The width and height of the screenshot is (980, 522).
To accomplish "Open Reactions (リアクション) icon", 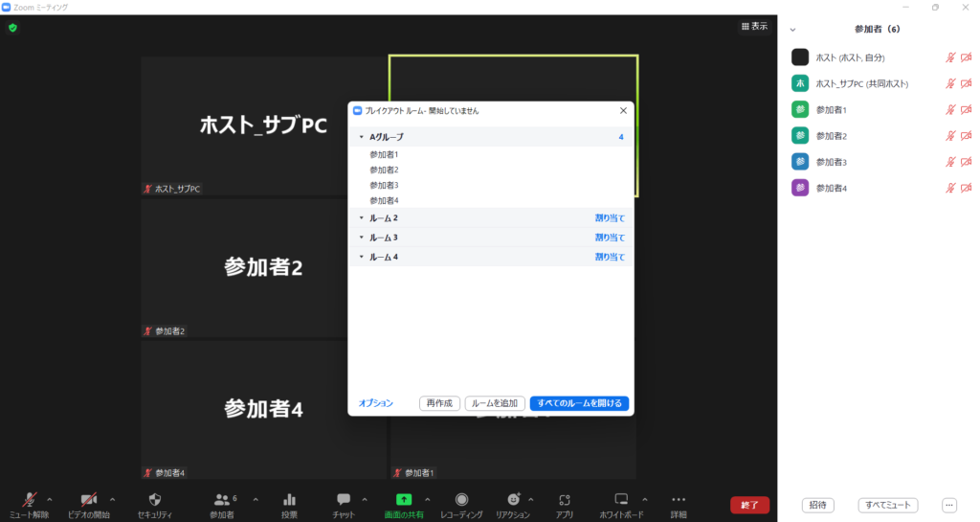I will coord(513,499).
